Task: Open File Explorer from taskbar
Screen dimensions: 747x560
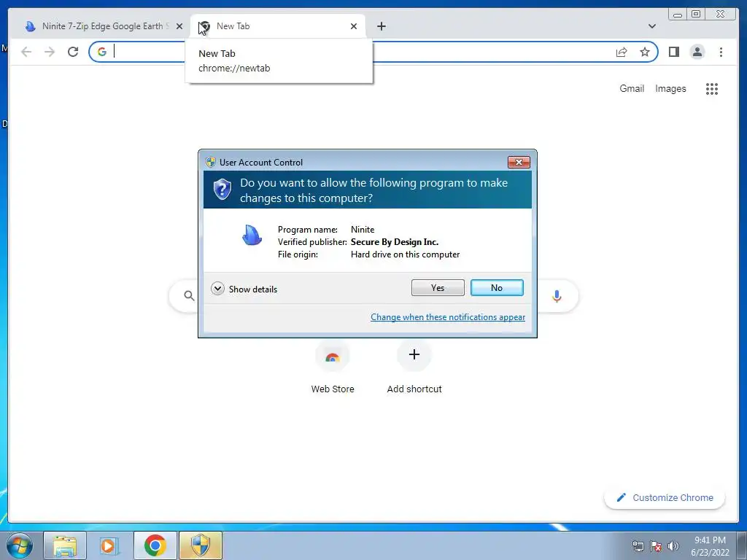Action: (x=65, y=545)
